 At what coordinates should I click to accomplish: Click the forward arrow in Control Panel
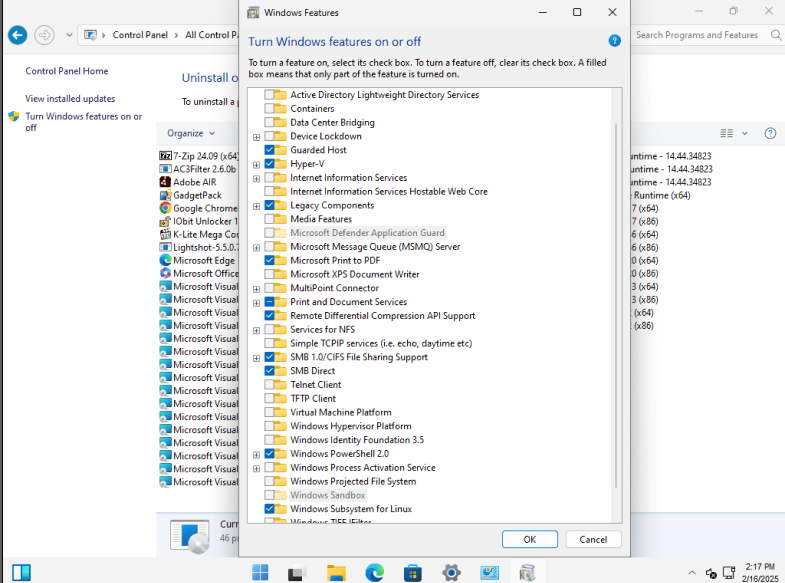pyautogui.click(x=44, y=35)
